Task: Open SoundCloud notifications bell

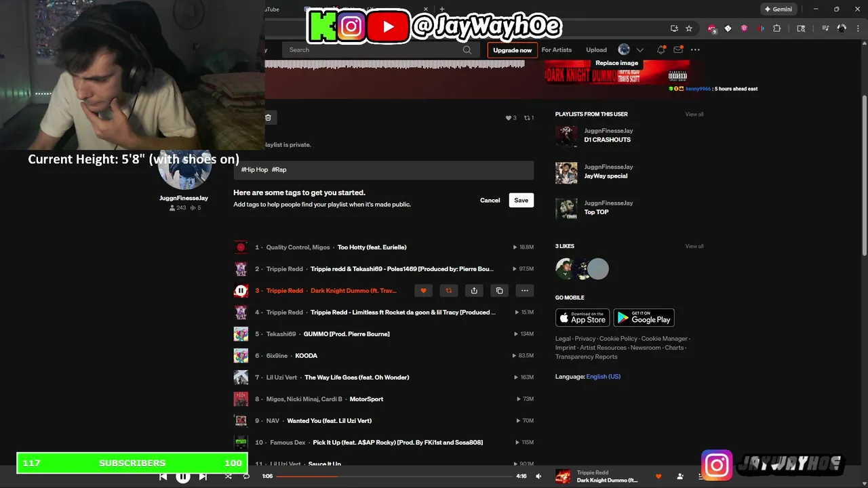Action: (x=660, y=49)
